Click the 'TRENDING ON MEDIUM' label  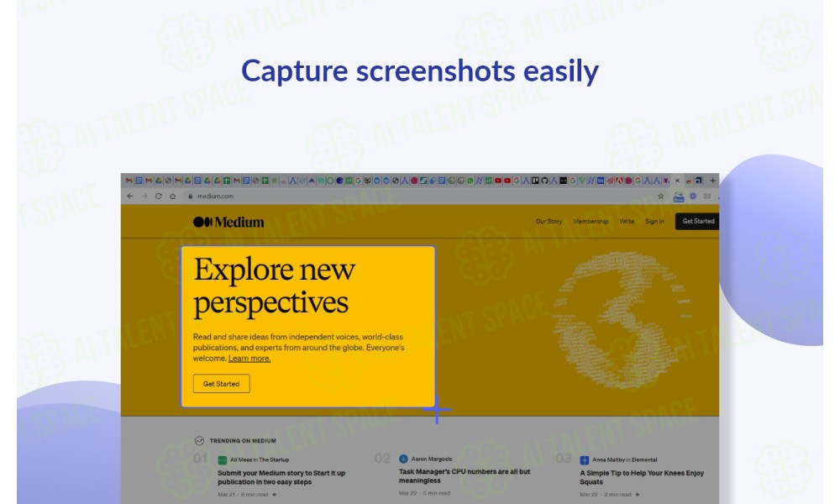[x=243, y=441]
